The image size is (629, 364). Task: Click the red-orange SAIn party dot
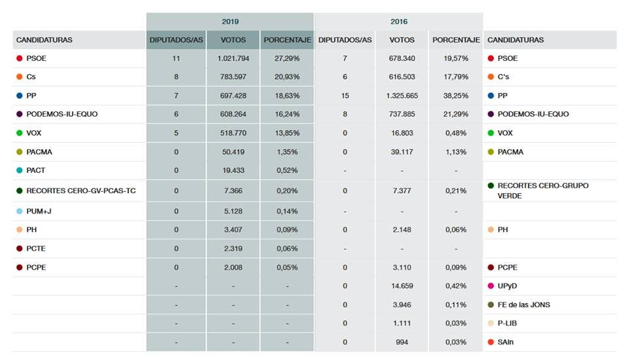click(491, 342)
